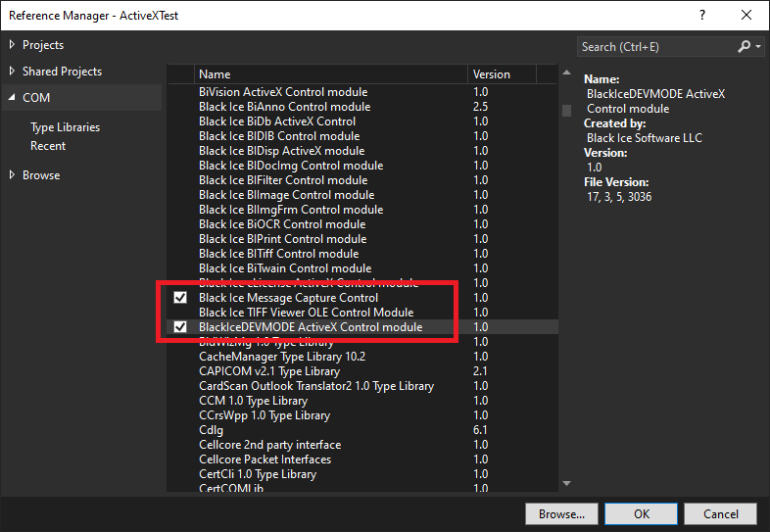Image resolution: width=770 pixels, height=532 pixels.
Task: Select Cellcore Packet Interfaces
Action: click(x=361, y=459)
